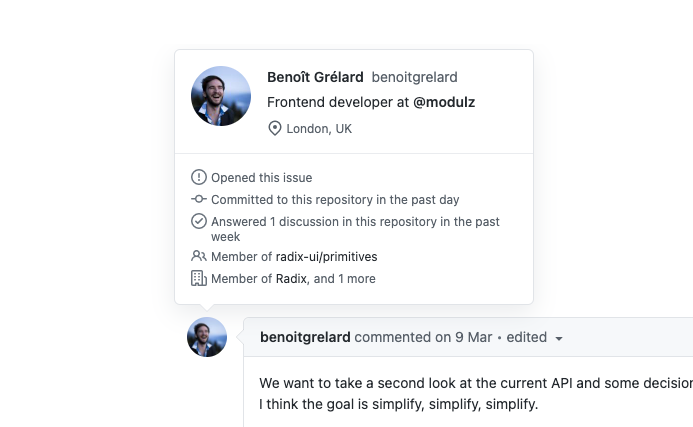This screenshot has width=693, height=427.
Task: Expand the edited history dropdown arrow
Action: [559, 339]
